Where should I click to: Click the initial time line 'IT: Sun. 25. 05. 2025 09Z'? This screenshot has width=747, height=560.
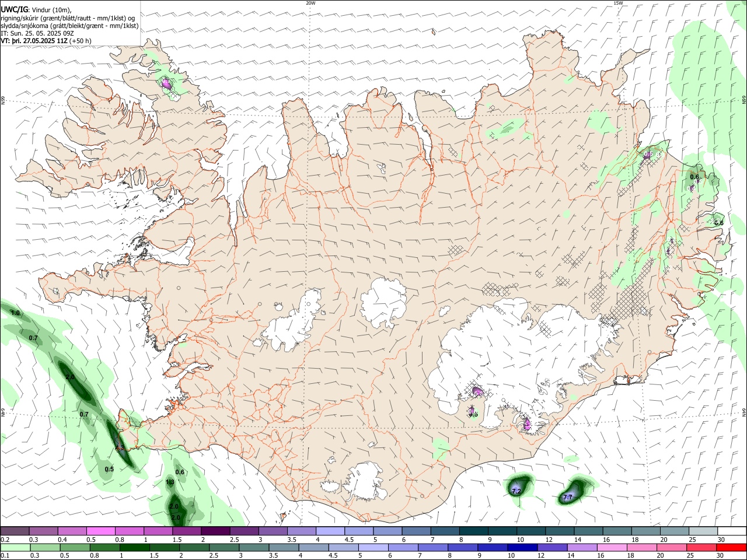click(x=37, y=33)
